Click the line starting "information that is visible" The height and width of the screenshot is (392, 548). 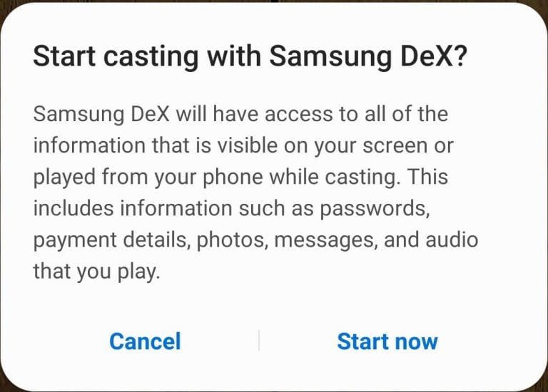[243, 146]
